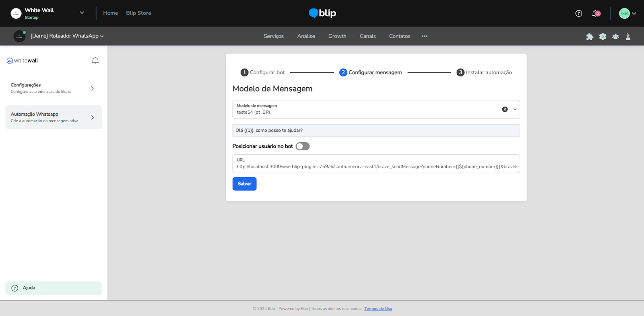This screenshot has width=644, height=316.
Task: Click the Modelo de Mensagem heading
Action: click(272, 88)
